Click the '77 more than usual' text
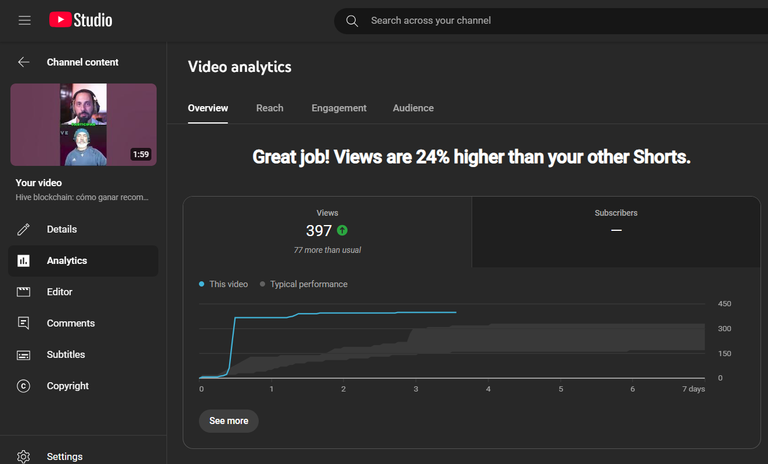 (x=327, y=250)
